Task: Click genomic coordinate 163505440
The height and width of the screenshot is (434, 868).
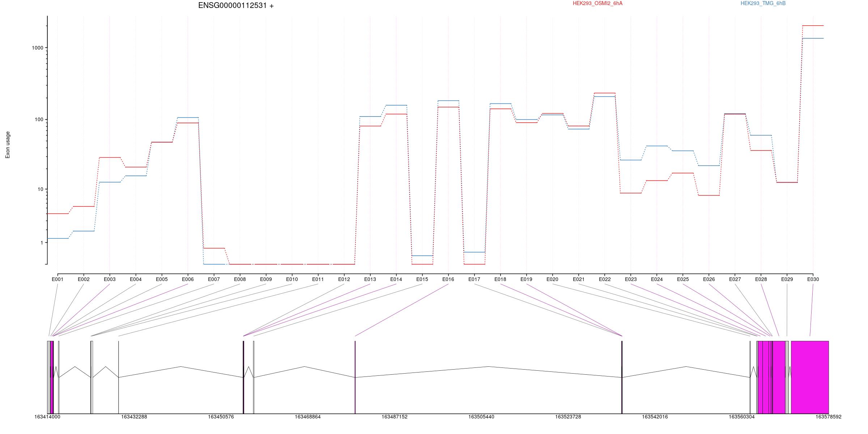Action: tap(481, 417)
